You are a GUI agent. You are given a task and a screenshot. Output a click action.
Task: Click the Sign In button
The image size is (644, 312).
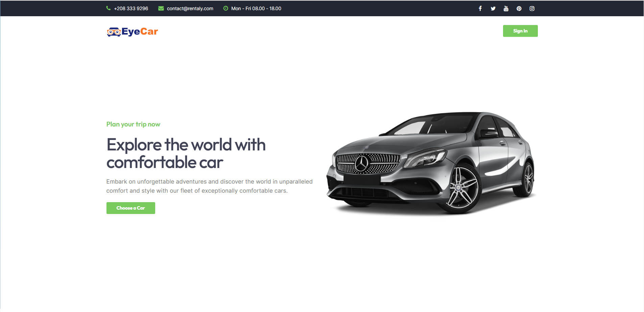tap(520, 31)
